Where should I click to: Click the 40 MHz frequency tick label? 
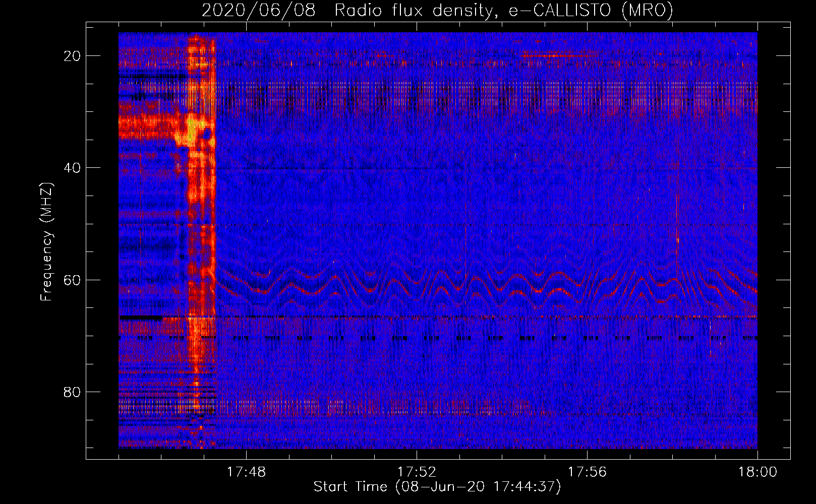click(72, 168)
